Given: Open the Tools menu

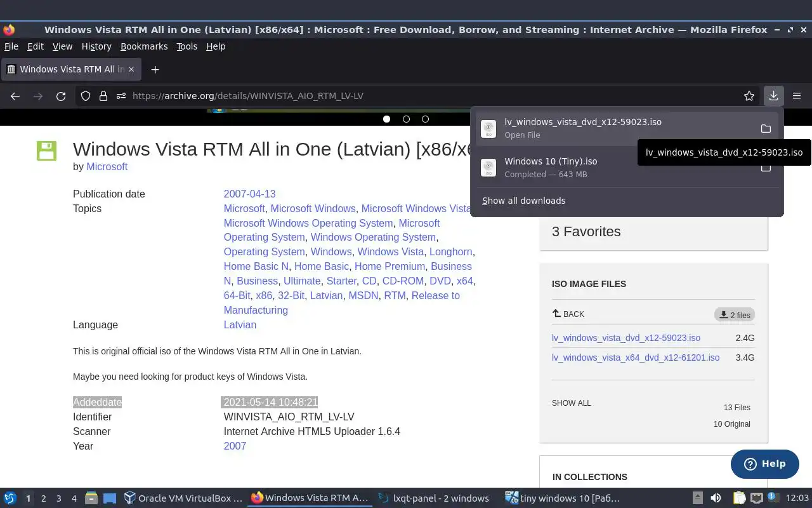Looking at the screenshot, I should point(187,46).
